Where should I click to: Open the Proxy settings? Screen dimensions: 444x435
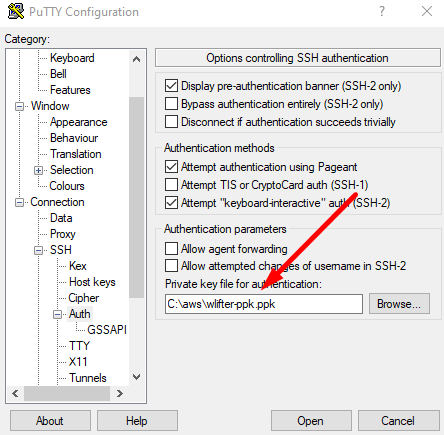pos(63,234)
